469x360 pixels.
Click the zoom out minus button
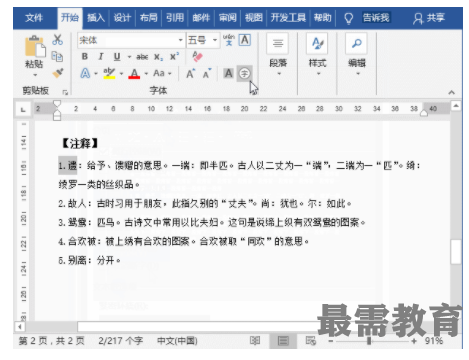click(x=330, y=341)
